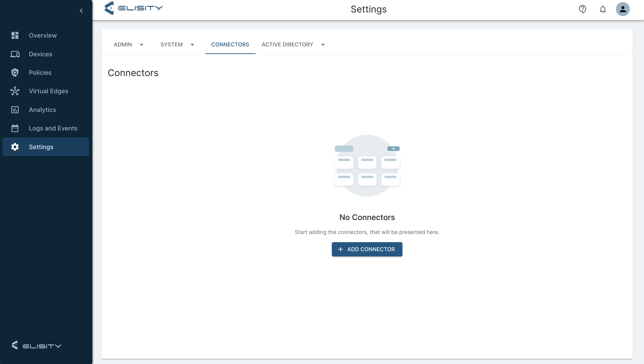Image resolution: width=644 pixels, height=364 pixels.
Task: Expand the ADMIN dropdown arrow
Action: 142,44
